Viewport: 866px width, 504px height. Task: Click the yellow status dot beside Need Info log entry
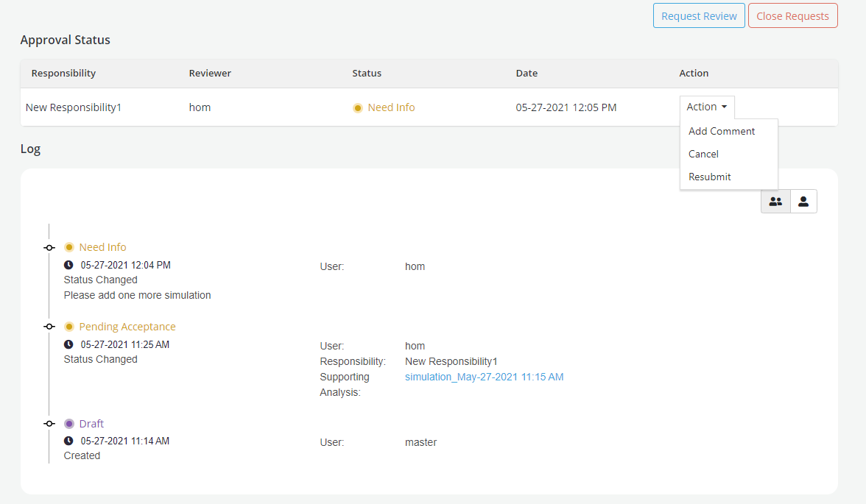point(69,247)
